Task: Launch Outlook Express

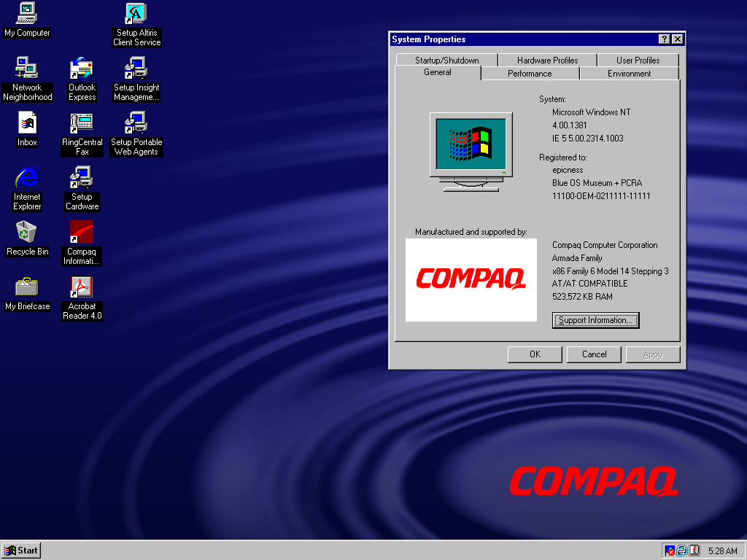Action: 81,67
